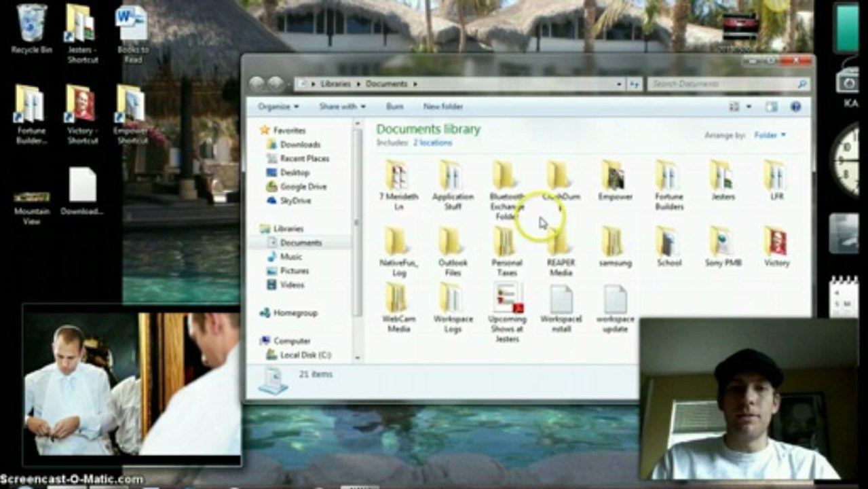Open the Fortune Builders desktop shortcut
Screen dimensions: 868x489
pos(31,114)
